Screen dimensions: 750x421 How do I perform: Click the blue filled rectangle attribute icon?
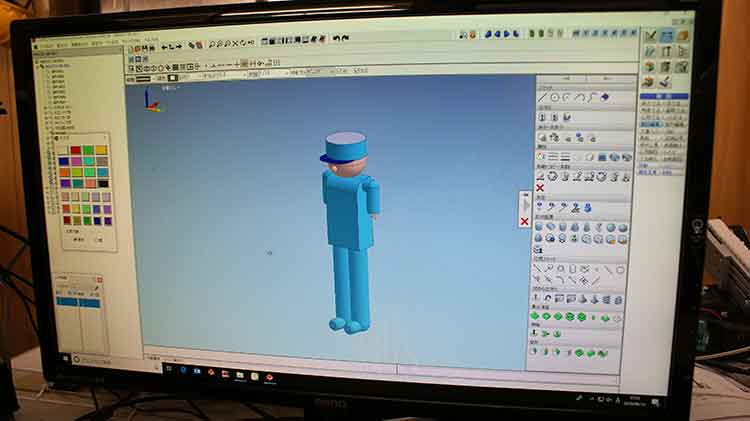click(x=602, y=157)
